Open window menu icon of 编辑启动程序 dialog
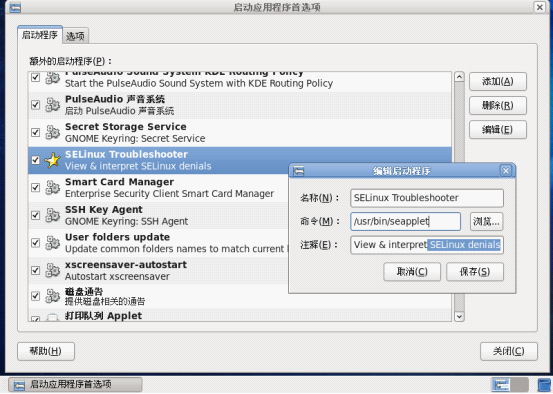This screenshot has width=553, height=394. tap(299, 171)
